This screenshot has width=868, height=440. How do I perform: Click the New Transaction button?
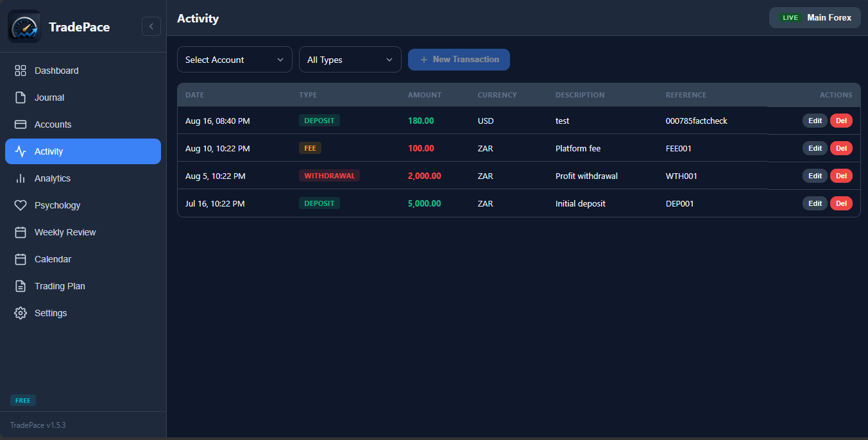click(x=459, y=60)
